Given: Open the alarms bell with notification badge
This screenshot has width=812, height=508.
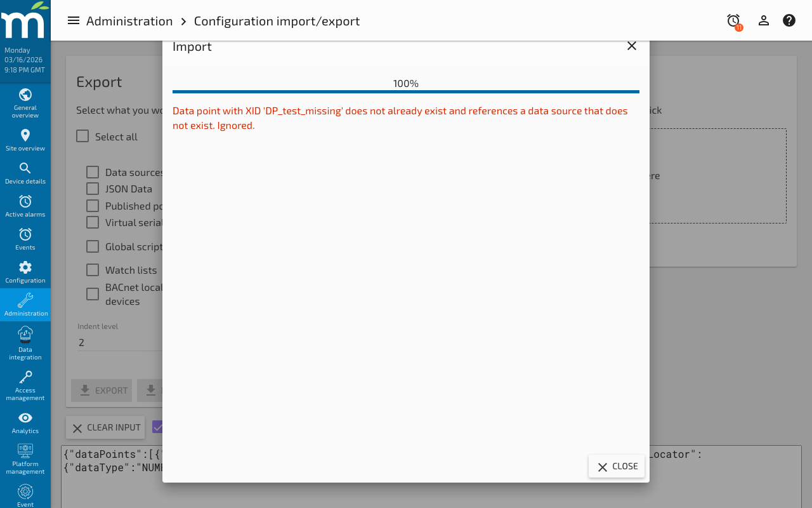Looking at the screenshot, I should click(732, 20).
